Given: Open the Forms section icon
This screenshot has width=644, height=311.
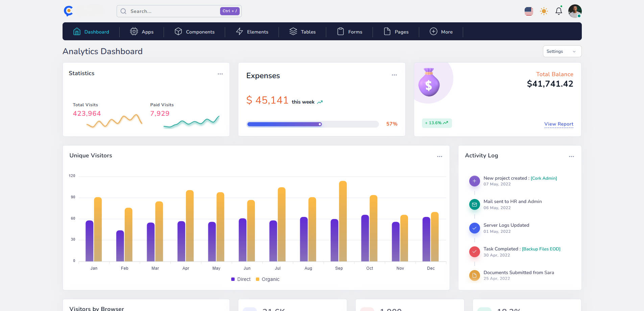Looking at the screenshot, I should click(x=340, y=31).
